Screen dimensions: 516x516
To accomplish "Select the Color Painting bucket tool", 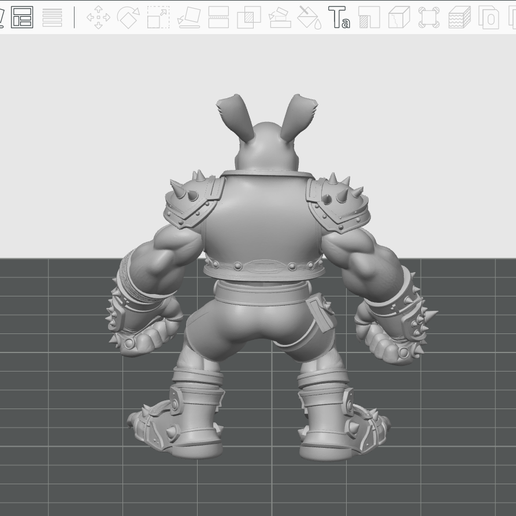I will click(x=310, y=18).
